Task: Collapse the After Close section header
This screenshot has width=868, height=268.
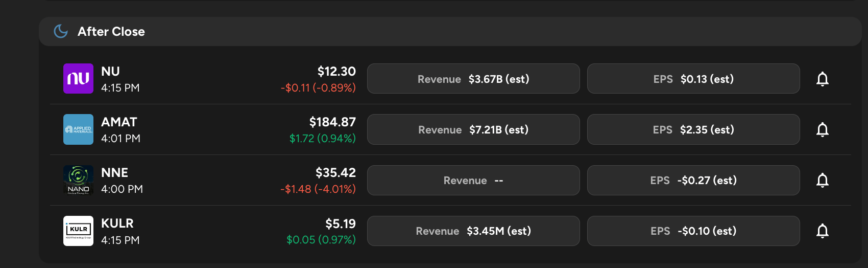Action: (449, 31)
